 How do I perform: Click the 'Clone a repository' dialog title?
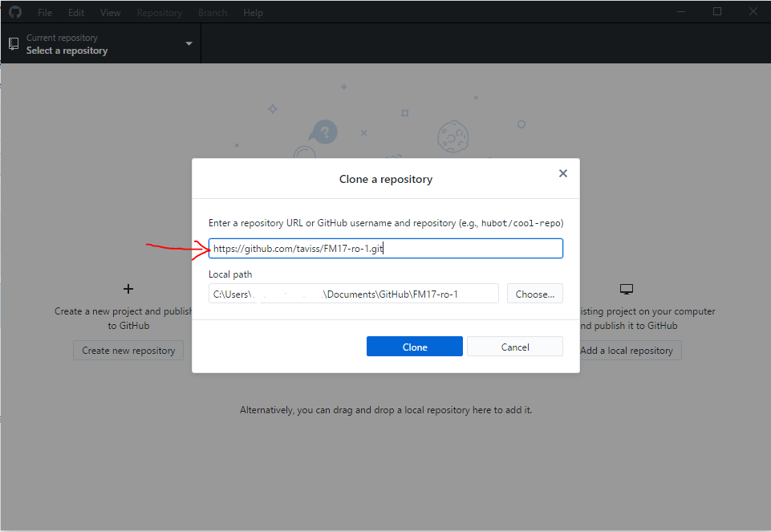pyautogui.click(x=385, y=179)
